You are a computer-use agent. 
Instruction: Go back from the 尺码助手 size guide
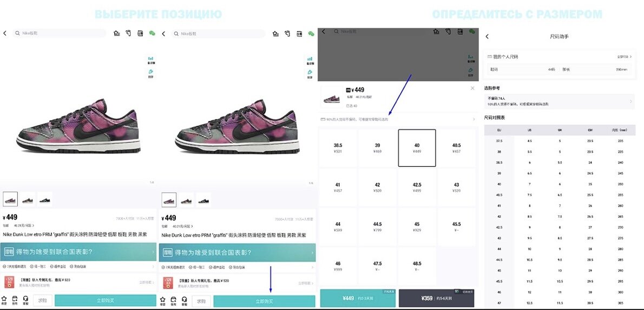(x=487, y=37)
